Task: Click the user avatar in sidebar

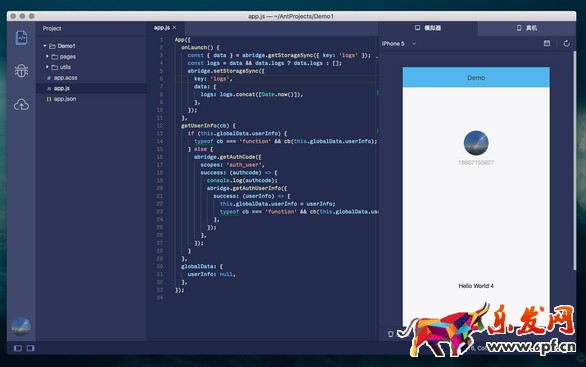Action: (x=21, y=326)
